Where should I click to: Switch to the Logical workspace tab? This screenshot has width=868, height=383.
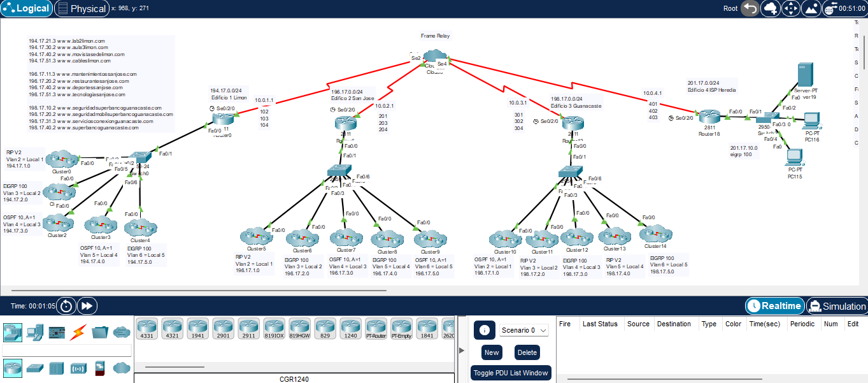click(27, 8)
